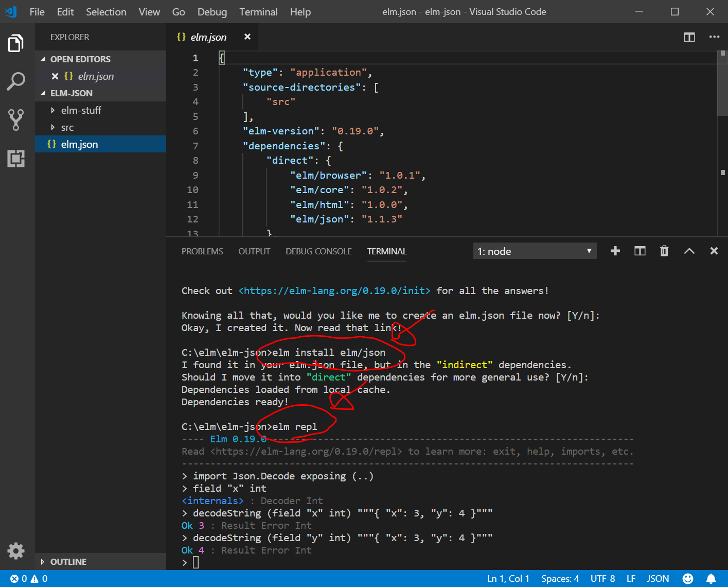Open editor More Actions menu
The height and width of the screenshot is (587, 728).
(x=714, y=37)
